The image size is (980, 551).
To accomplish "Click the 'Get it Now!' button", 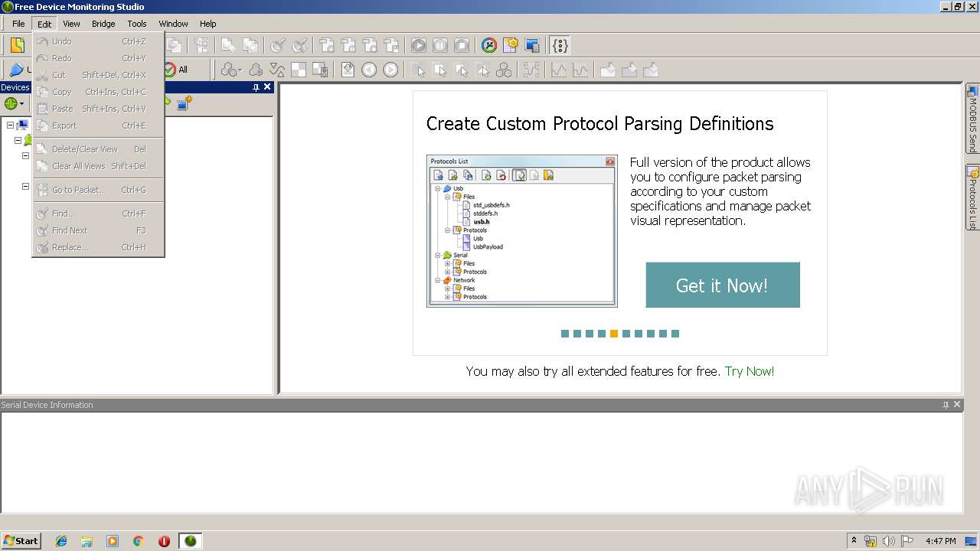I will pos(723,285).
